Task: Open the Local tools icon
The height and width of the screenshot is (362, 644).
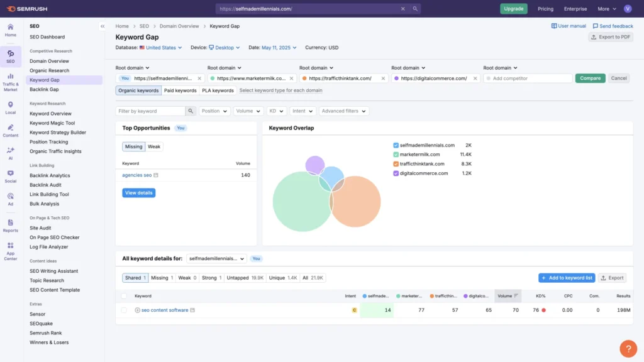Action: click(10, 109)
